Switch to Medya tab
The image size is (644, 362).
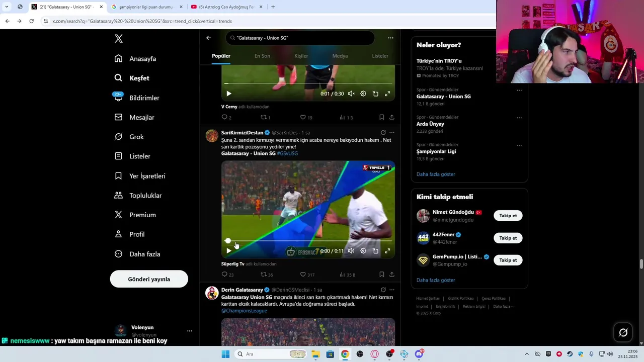pos(340,56)
